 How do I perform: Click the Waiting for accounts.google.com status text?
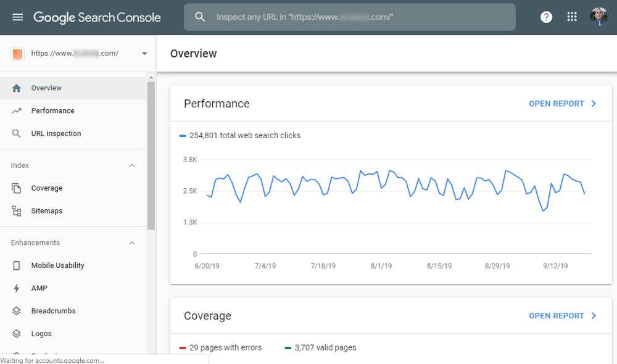(52, 360)
